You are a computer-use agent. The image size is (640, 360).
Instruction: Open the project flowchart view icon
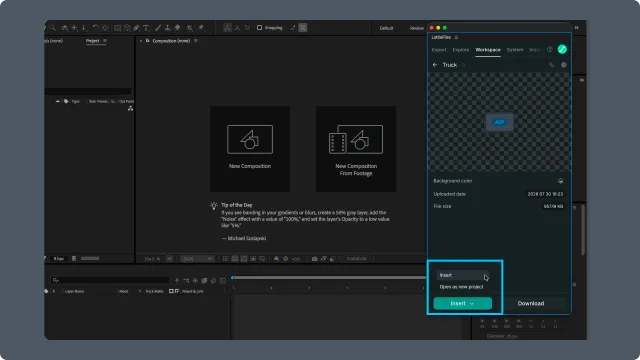point(130,108)
